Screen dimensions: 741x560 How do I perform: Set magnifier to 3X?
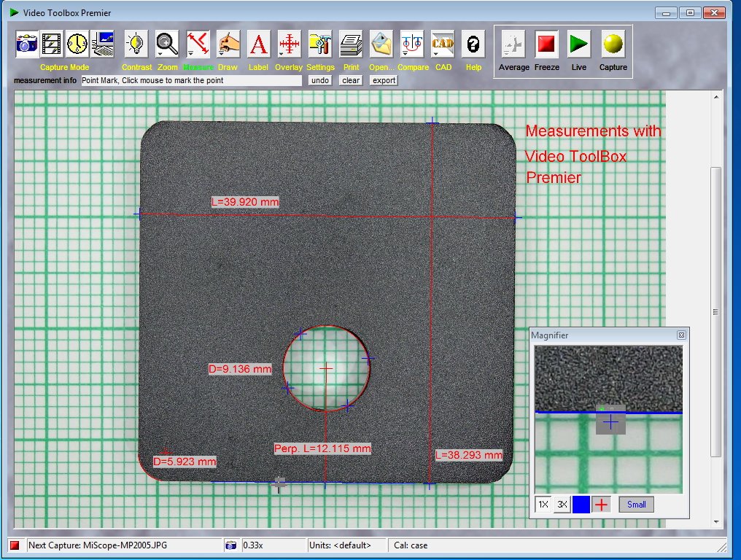coord(562,505)
